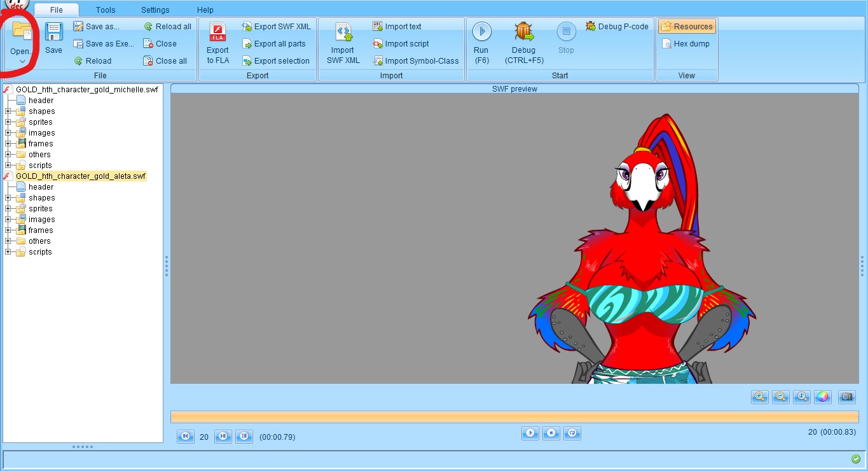Expand scripts under michelle.swf
This screenshot has height=471, width=868.
click(8, 165)
